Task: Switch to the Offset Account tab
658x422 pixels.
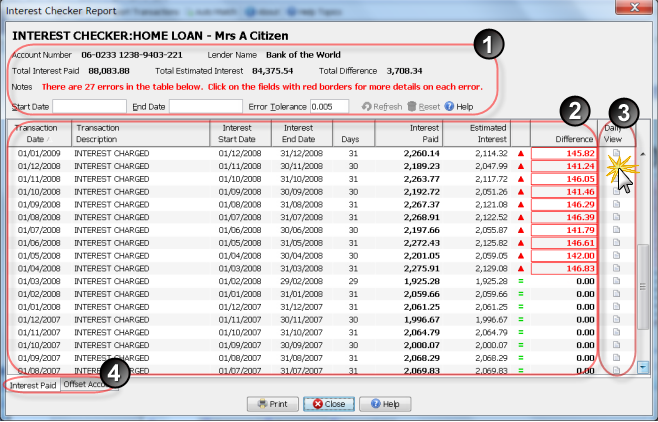Action: (x=89, y=384)
